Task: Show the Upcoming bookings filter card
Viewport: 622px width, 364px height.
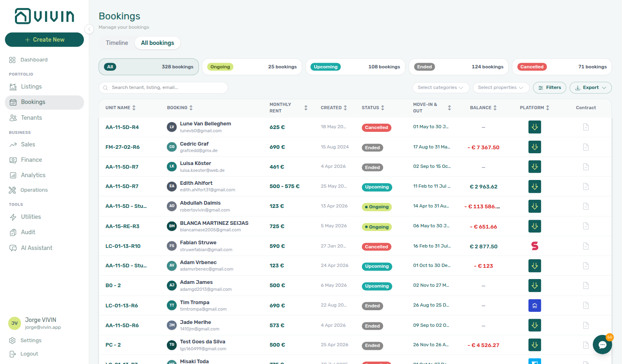Action: 355,67
